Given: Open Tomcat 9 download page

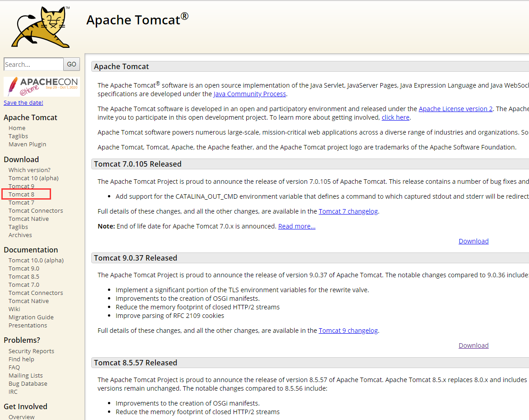Looking at the screenshot, I should 21,186.
